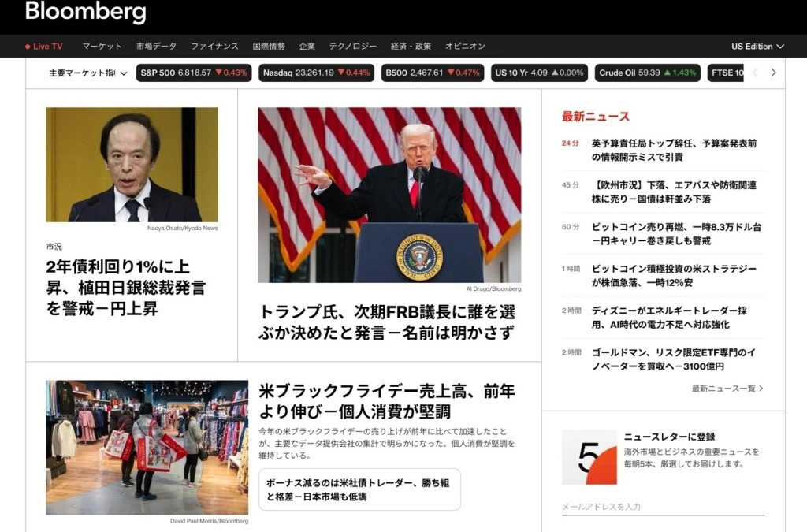Click the newsletter number 5 logo
The width and height of the screenshot is (807, 532).
tap(589, 457)
